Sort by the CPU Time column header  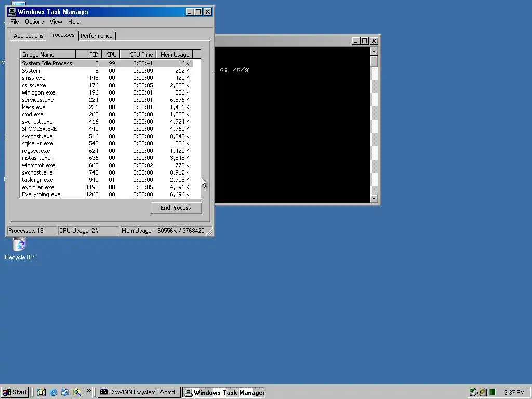tap(138, 55)
